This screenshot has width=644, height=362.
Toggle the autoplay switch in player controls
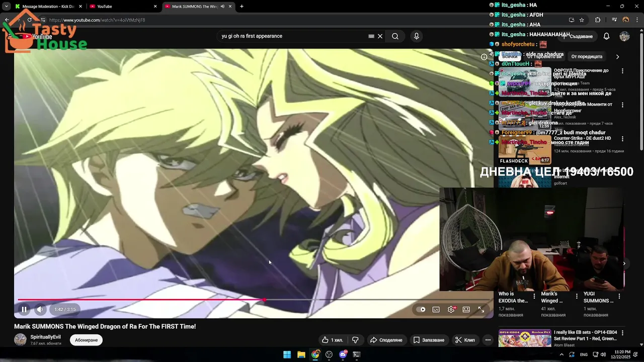[x=421, y=309]
